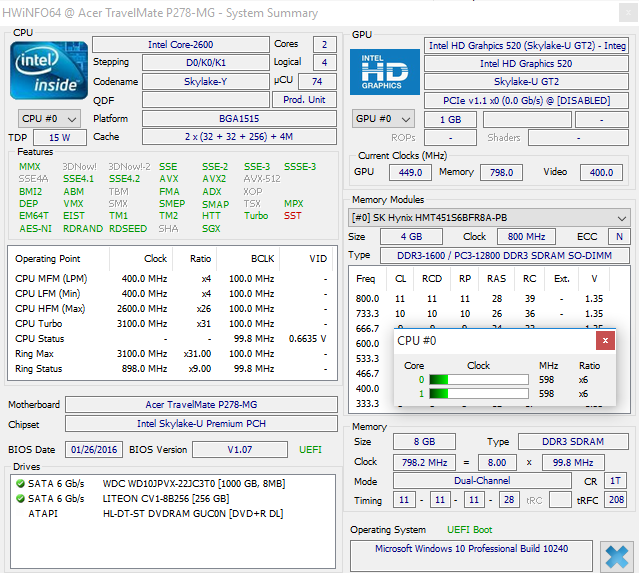Click the Intel Core-2600 CPU name field
Viewport: 639px width, 573px height.
click(x=181, y=44)
